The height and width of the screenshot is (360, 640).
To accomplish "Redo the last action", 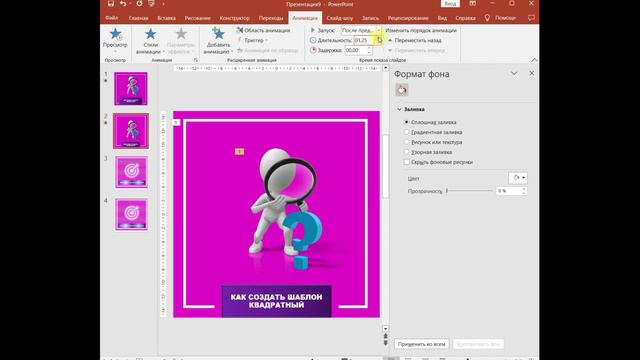I will pyautogui.click(x=139, y=4).
